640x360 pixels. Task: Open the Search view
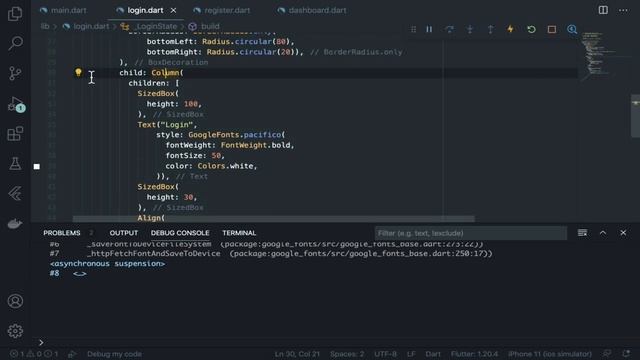tap(15, 43)
